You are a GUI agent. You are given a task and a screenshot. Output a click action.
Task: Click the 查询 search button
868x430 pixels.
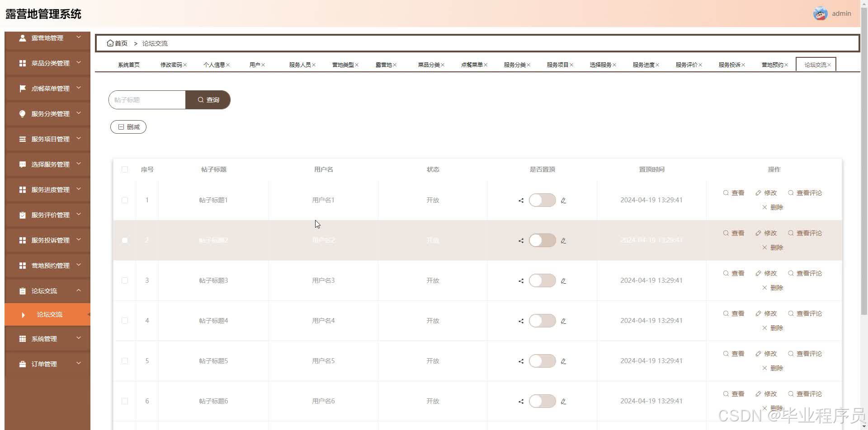point(208,100)
